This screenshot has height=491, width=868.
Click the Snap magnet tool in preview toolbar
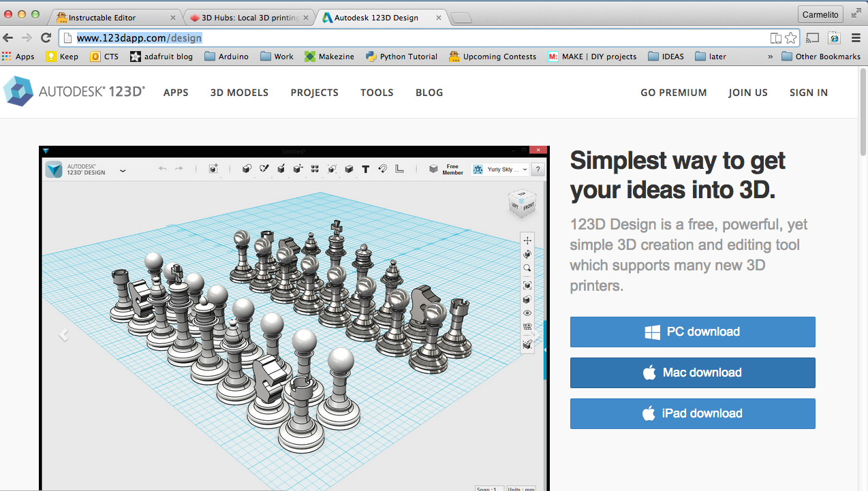click(382, 169)
